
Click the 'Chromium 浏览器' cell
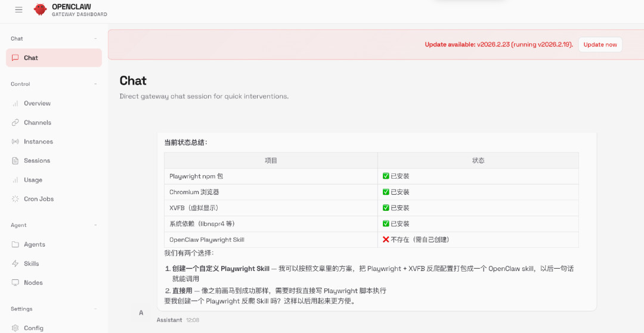[x=271, y=192]
